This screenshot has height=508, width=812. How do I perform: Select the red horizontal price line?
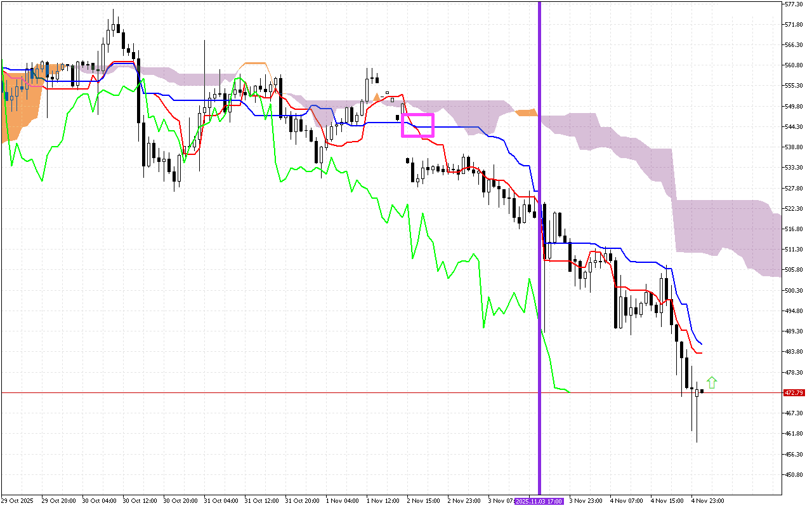point(254,393)
